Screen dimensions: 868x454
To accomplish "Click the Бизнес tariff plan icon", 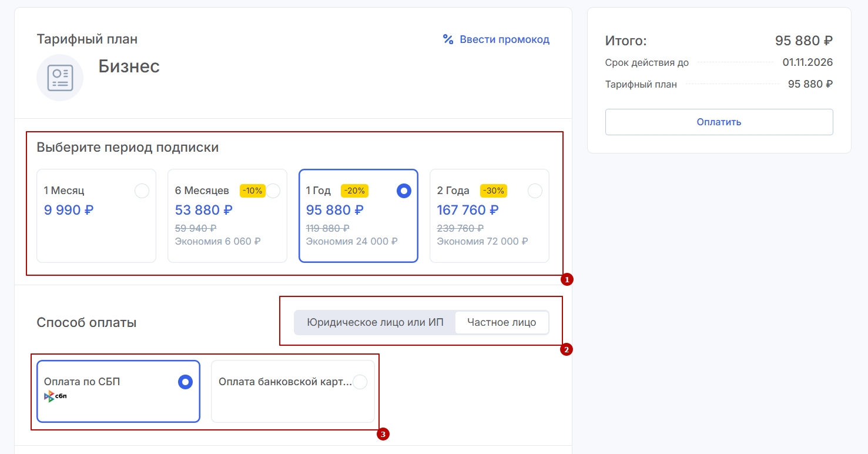I will coord(60,78).
